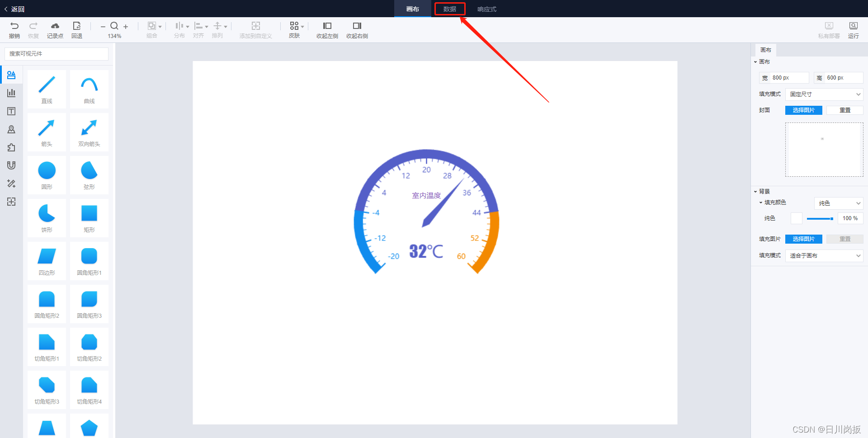The height and width of the screenshot is (438, 868).
Task: Click the 回退 revert icon
Action: 77,26
